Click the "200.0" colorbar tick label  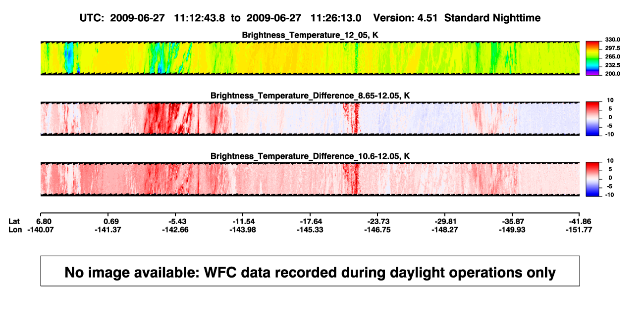pyautogui.click(x=613, y=73)
